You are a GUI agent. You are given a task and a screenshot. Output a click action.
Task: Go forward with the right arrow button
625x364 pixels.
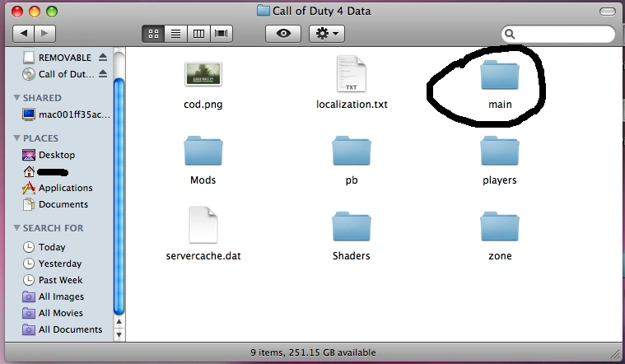click(44, 34)
